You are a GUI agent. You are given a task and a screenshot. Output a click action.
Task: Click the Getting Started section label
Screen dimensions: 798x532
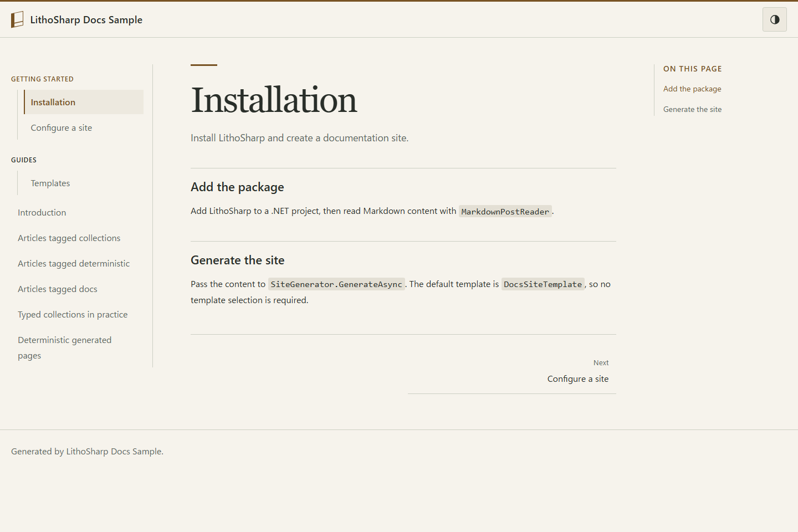42,79
